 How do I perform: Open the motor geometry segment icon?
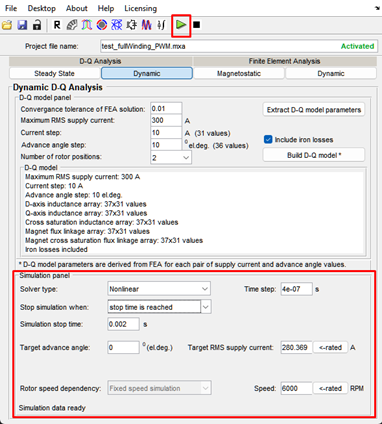(72, 25)
